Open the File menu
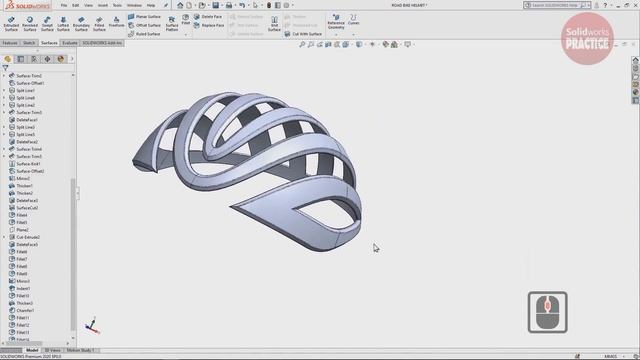 click(x=64, y=5)
